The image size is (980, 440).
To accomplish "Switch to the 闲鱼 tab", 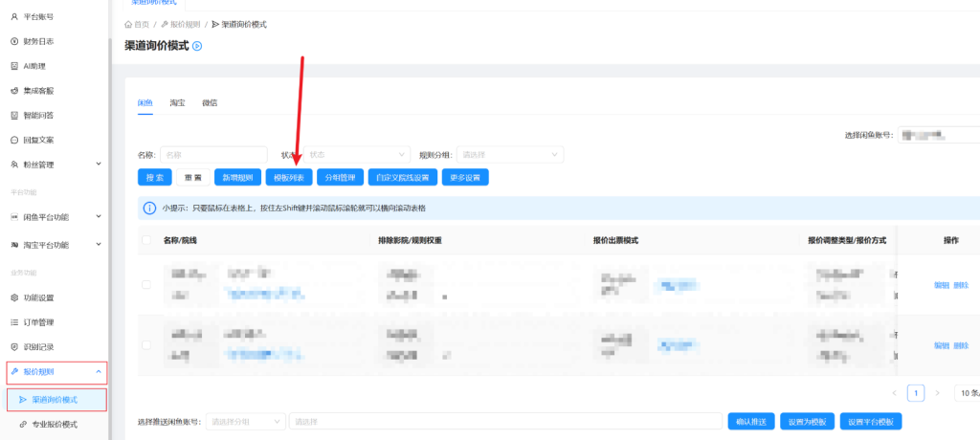I will (145, 102).
